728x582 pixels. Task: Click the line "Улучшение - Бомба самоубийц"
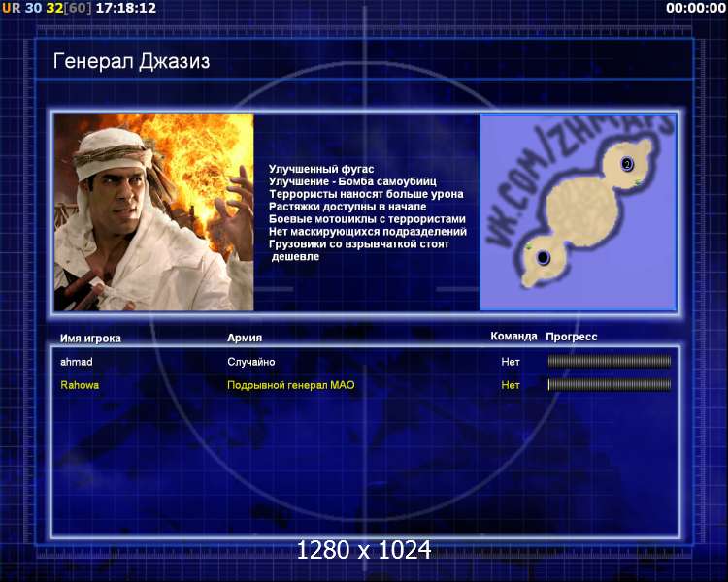point(352,181)
